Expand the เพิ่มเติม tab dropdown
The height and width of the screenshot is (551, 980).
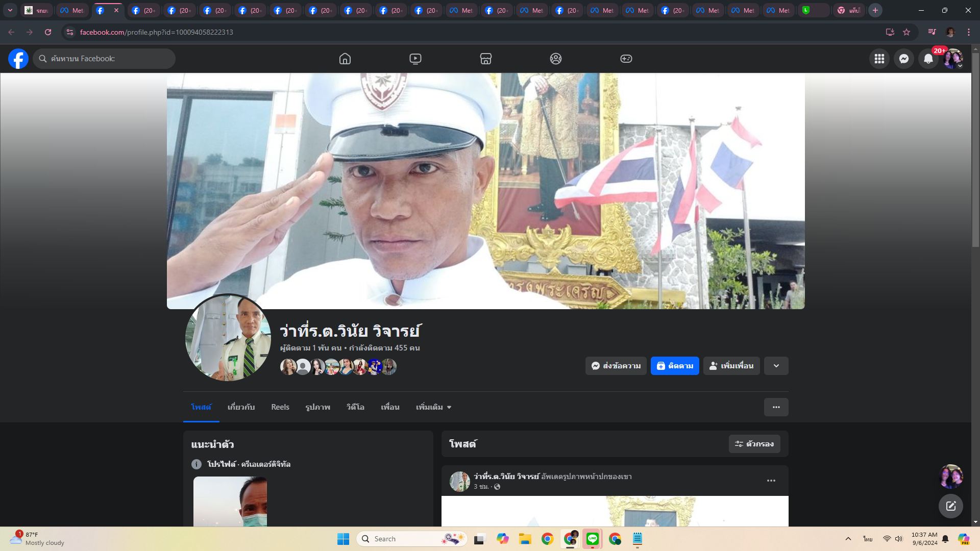[x=433, y=407]
